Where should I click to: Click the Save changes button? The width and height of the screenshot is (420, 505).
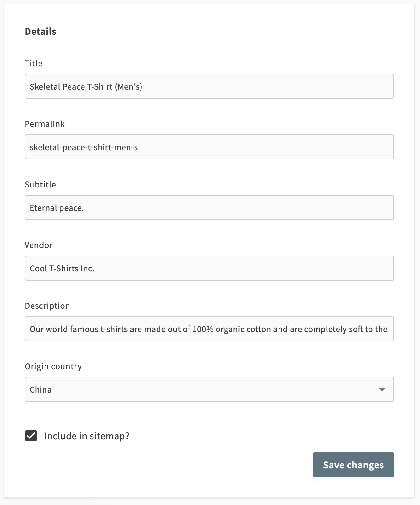tap(353, 465)
